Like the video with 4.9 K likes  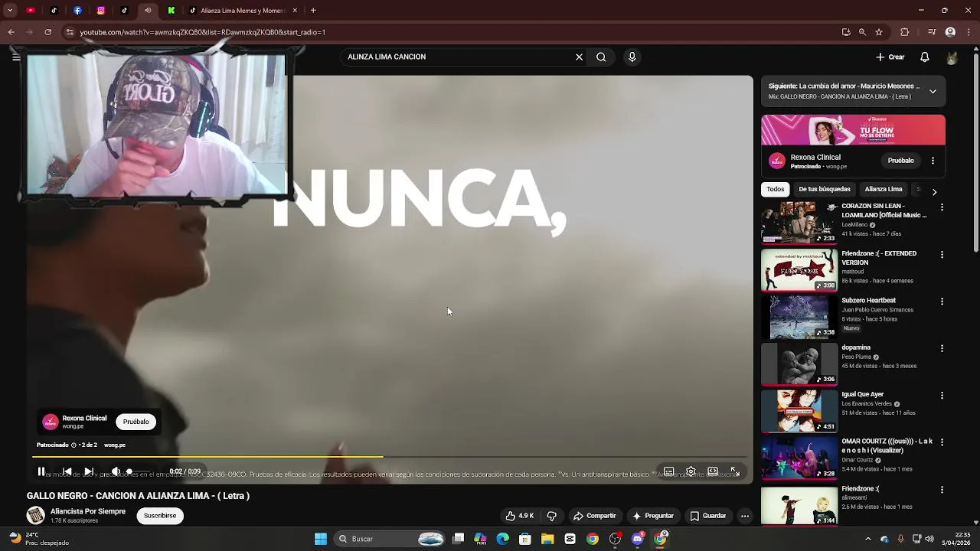tap(520, 516)
